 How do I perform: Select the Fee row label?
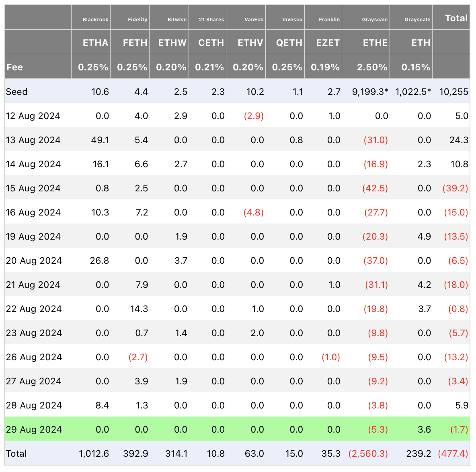tap(14, 67)
